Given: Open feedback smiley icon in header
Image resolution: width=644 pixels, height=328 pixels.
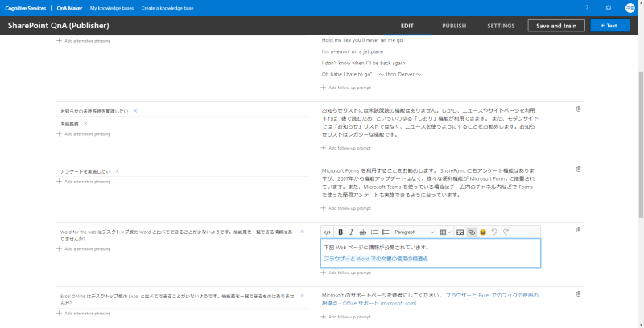Looking at the screenshot, I should [x=609, y=8].
